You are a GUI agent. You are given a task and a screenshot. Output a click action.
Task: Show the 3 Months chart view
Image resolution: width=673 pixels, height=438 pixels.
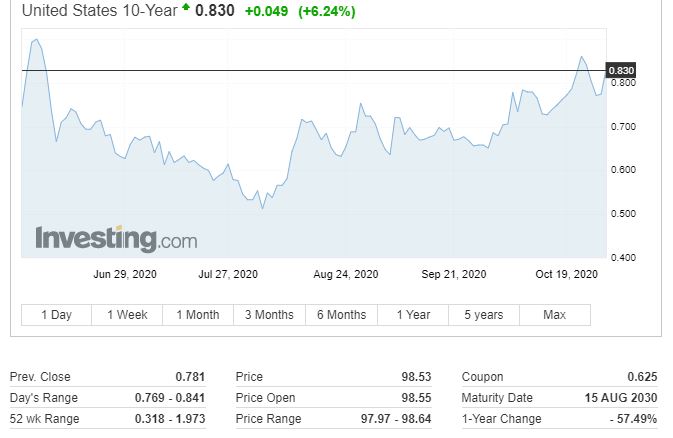[x=269, y=315]
